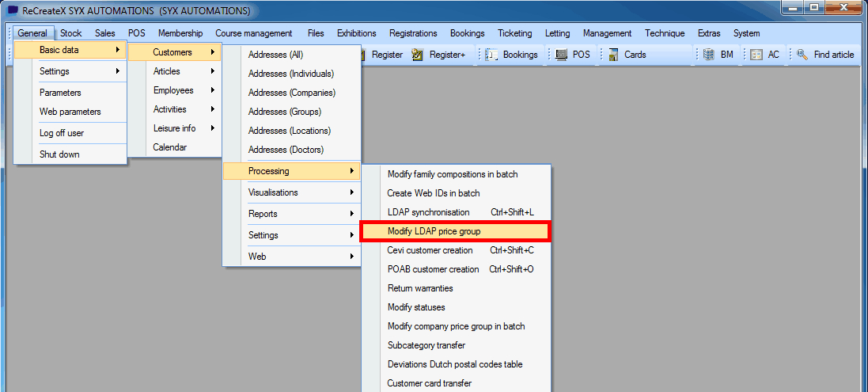868x392 pixels.
Task: Click the Find article magnifier icon
Action: [802, 55]
